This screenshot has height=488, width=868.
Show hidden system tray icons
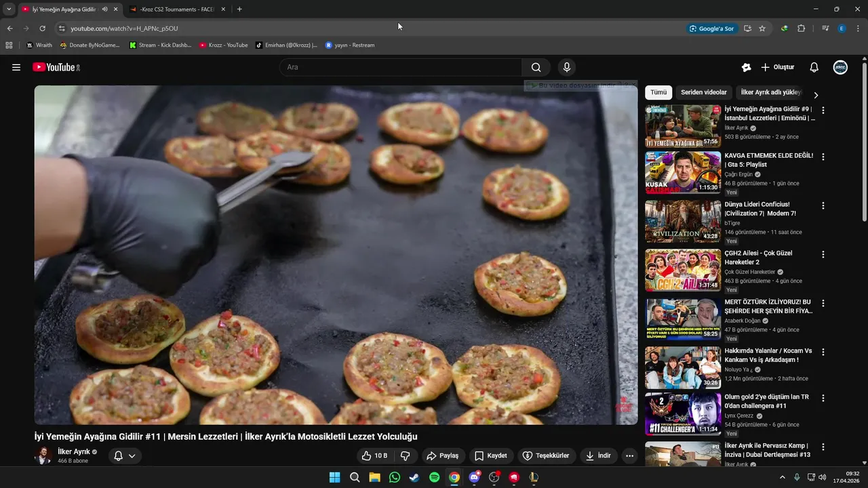tap(782, 477)
